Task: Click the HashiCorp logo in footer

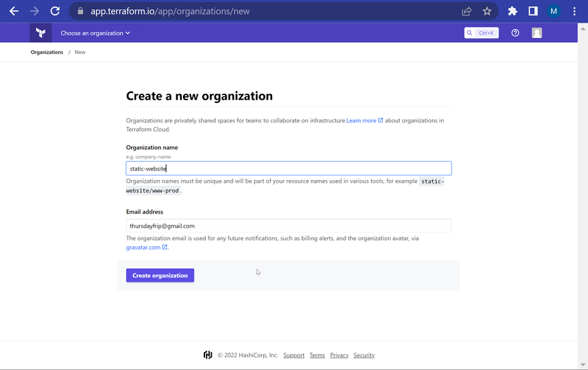Action: 208,355
